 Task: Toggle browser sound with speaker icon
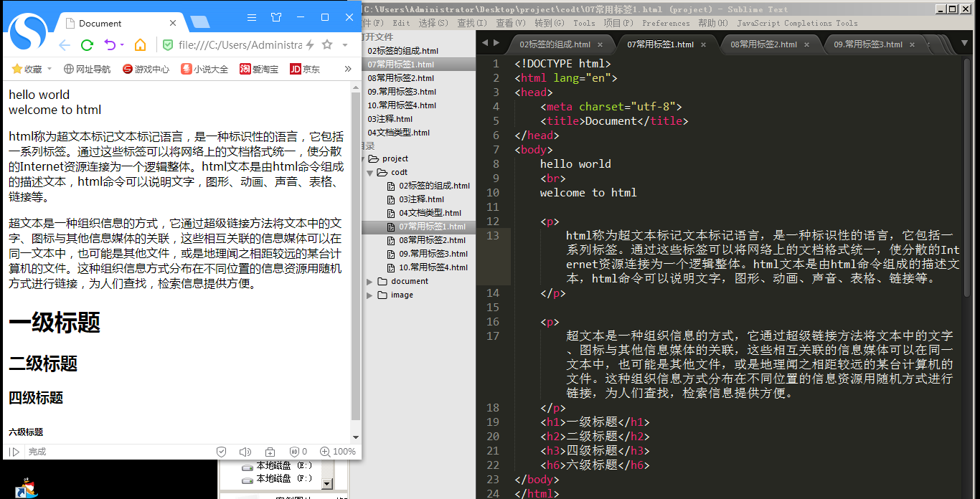point(245,452)
